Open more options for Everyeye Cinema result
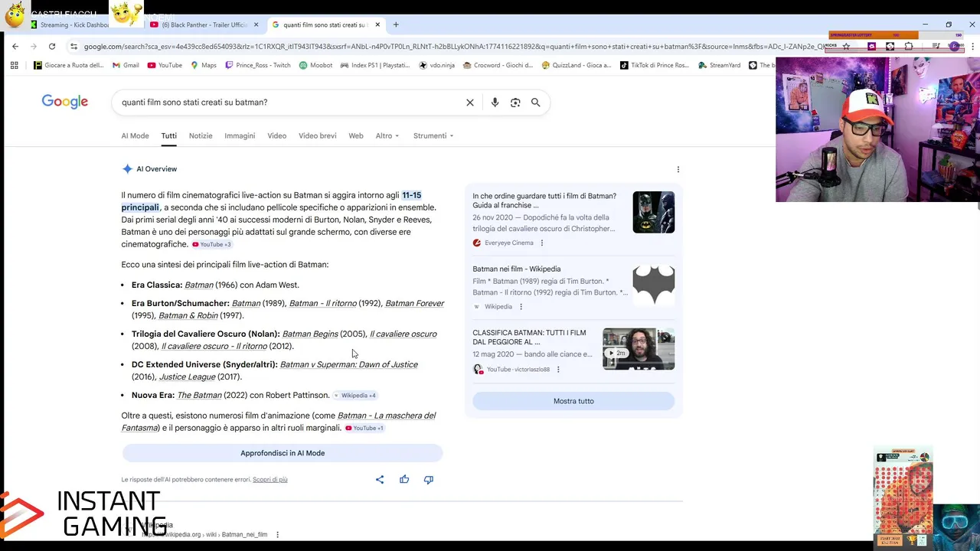This screenshot has height=551, width=980. tap(542, 243)
